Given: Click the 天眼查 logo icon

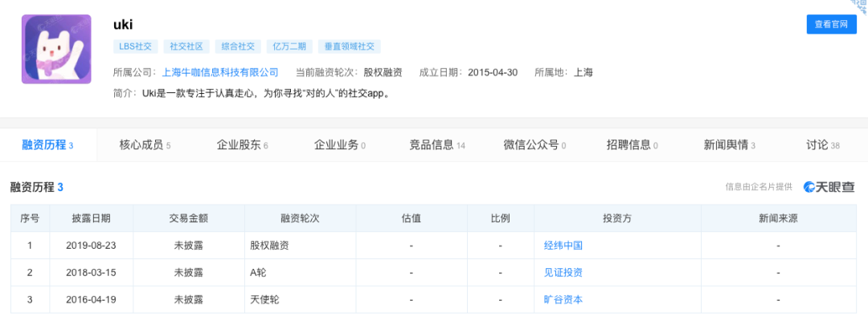Looking at the screenshot, I should (x=829, y=187).
